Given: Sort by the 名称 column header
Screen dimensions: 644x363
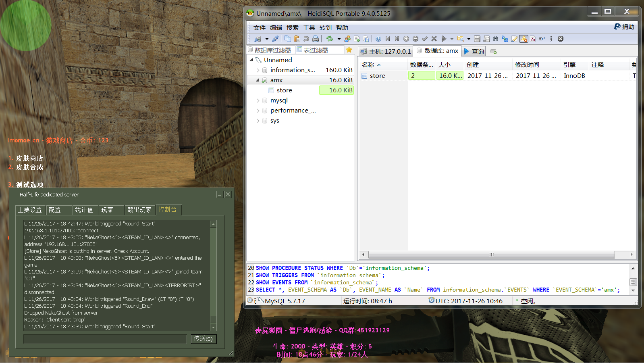Looking at the screenshot, I should (383, 65).
